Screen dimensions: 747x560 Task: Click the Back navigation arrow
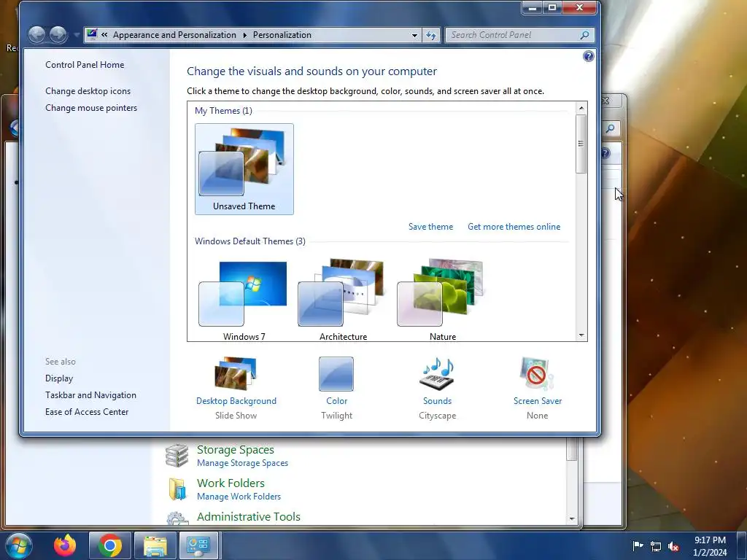pos(36,35)
